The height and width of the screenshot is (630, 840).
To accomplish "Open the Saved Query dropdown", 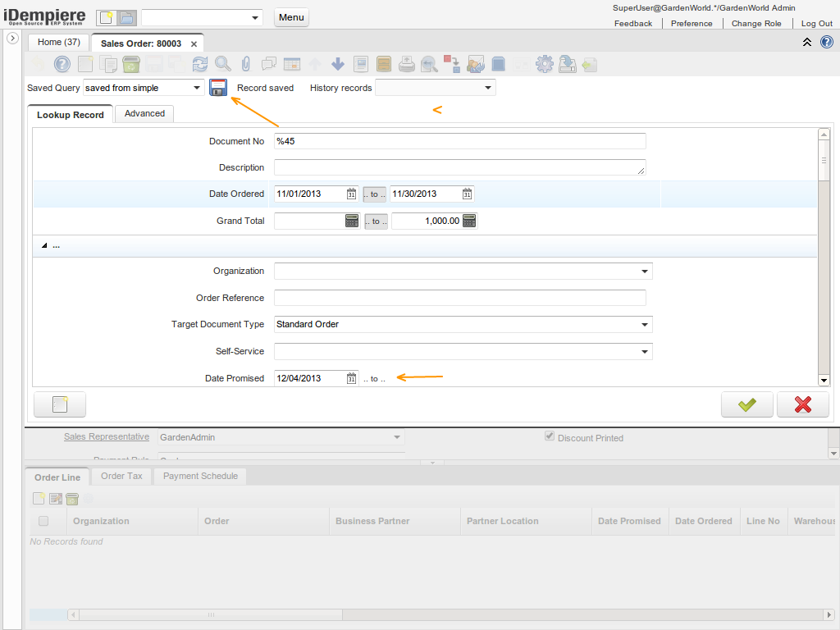I will (197, 88).
